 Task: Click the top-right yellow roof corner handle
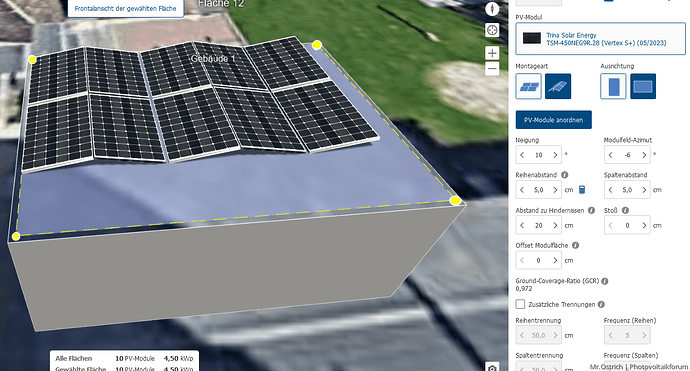tap(317, 45)
